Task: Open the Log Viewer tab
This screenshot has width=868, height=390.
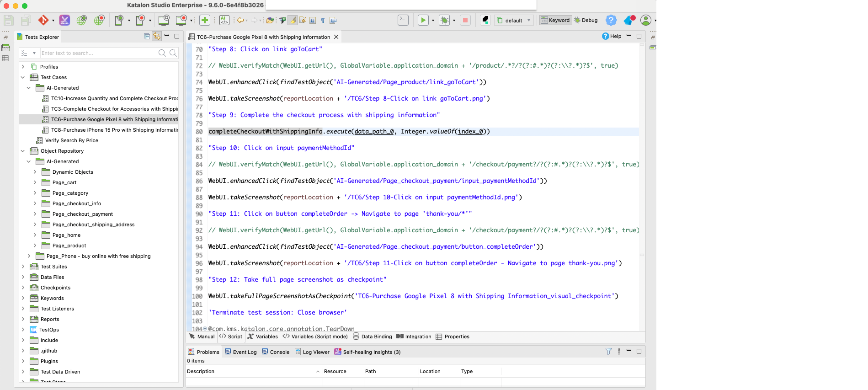Action: point(312,352)
